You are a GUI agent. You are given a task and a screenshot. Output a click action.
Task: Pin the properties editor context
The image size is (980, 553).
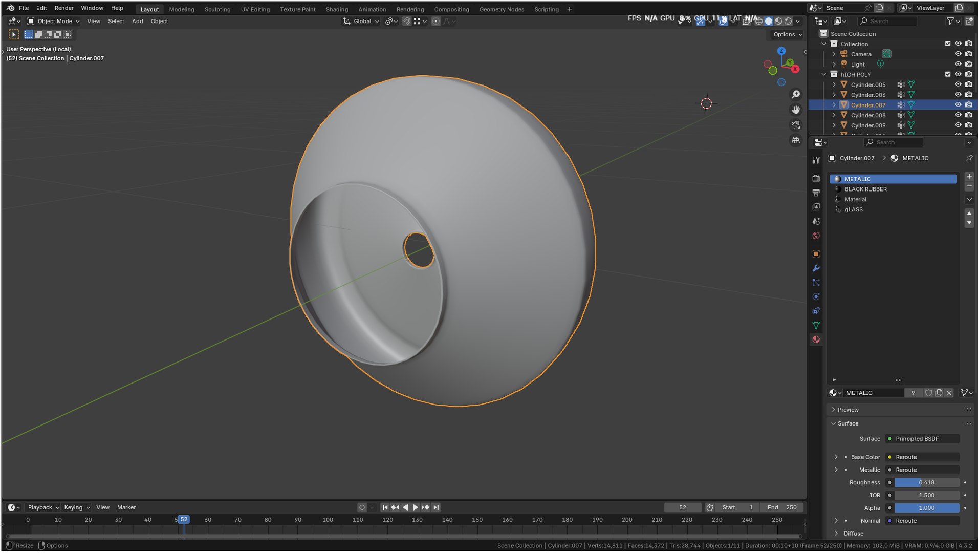click(969, 158)
